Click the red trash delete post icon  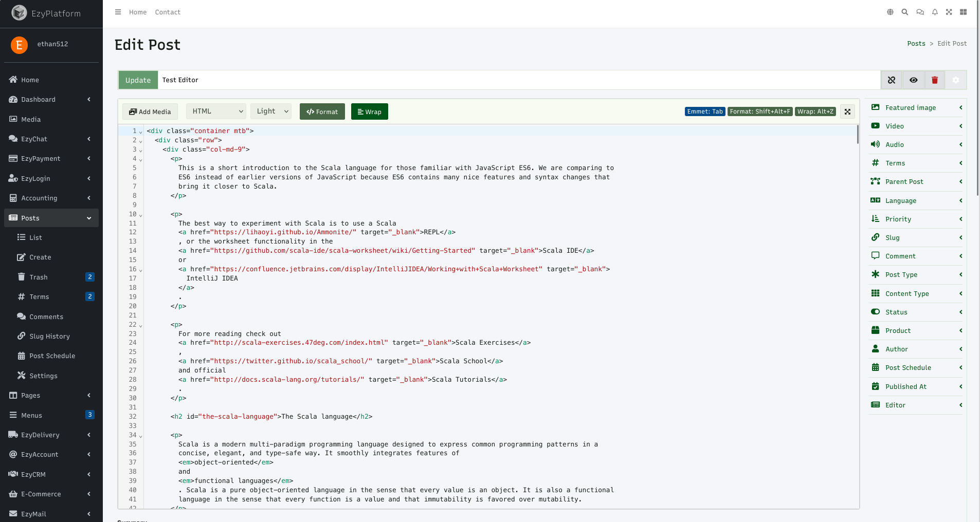935,80
